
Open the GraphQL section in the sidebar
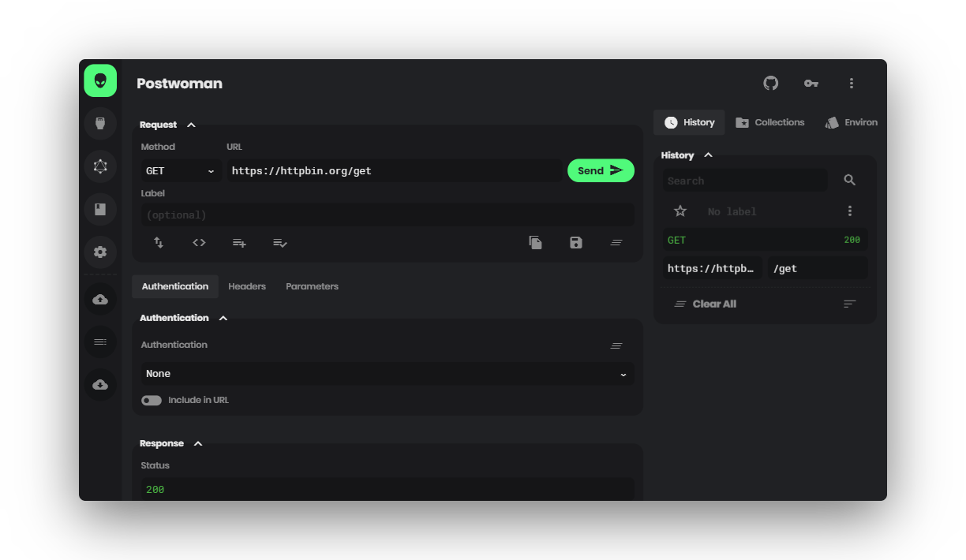pyautogui.click(x=100, y=166)
